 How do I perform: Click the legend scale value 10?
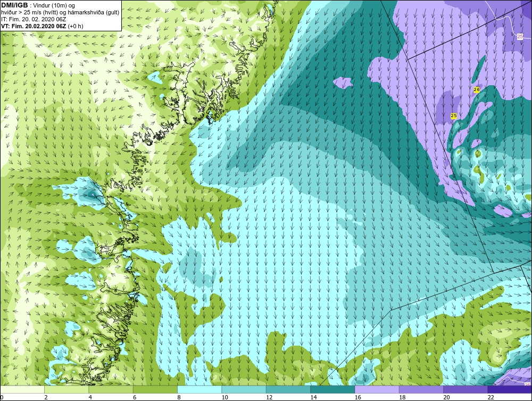point(225,397)
